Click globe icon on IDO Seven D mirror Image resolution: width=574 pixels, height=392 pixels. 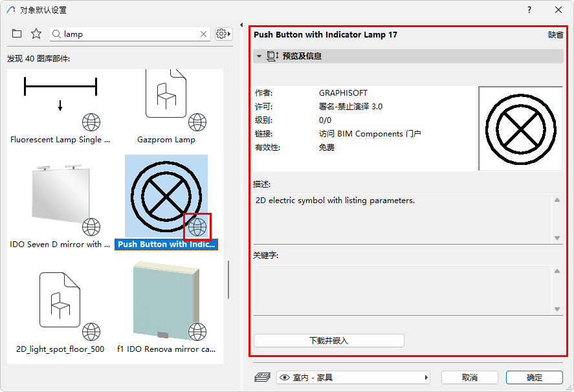91,227
